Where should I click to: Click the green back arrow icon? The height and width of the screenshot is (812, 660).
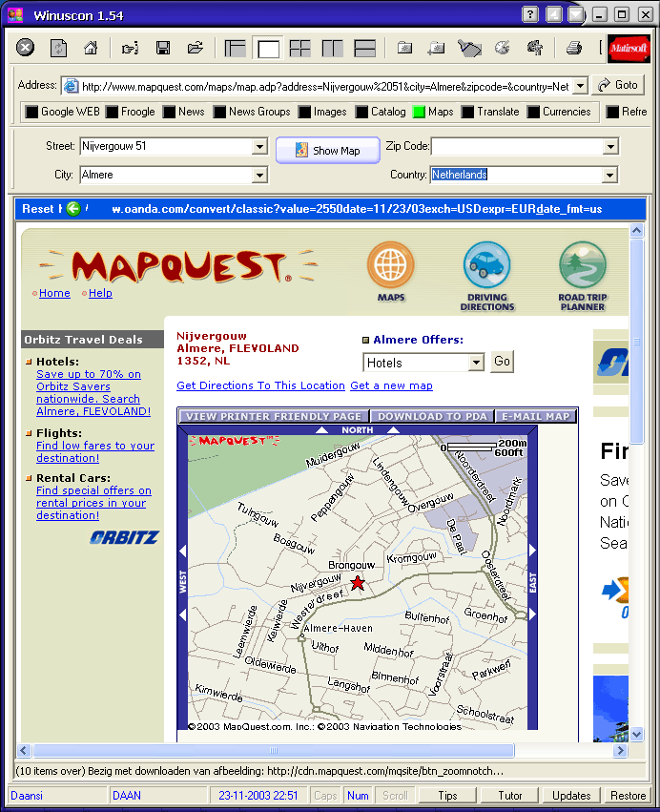73,209
